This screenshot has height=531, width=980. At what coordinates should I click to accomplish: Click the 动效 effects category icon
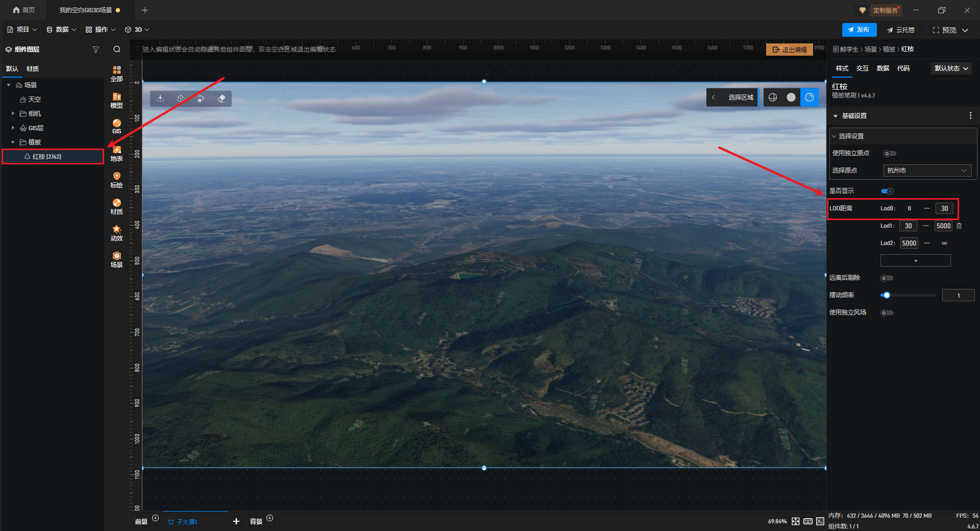coord(116,233)
